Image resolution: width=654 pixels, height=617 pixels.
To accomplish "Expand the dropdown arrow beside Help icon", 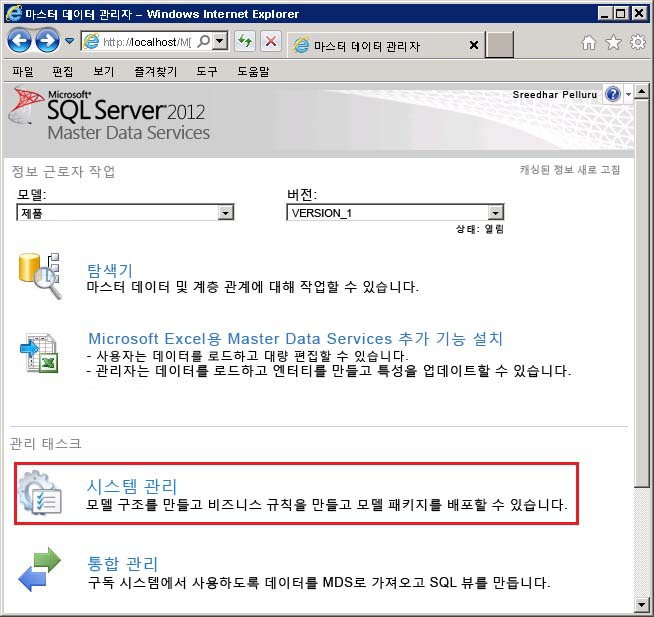I will coord(628,95).
